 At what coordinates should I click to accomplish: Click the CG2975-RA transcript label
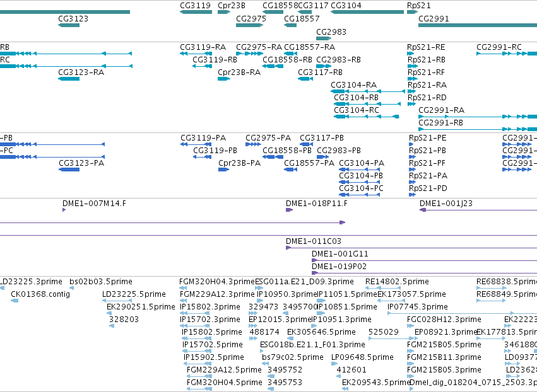click(259, 47)
